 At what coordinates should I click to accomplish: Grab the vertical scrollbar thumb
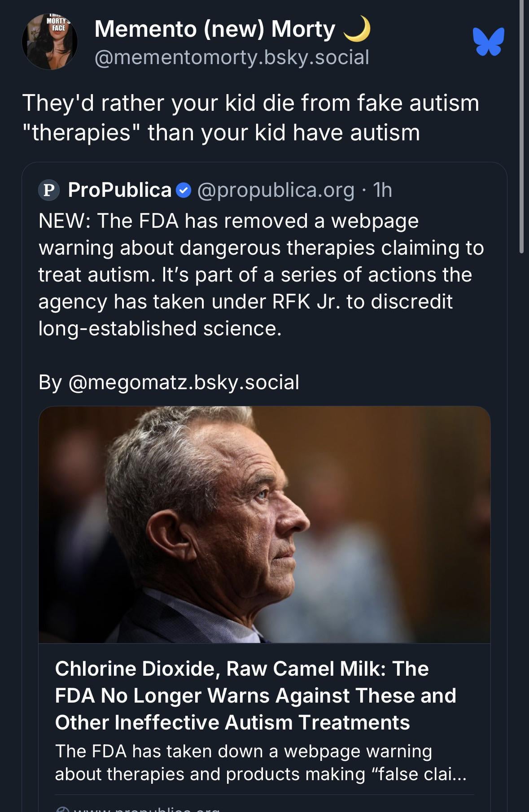point(521,126)
